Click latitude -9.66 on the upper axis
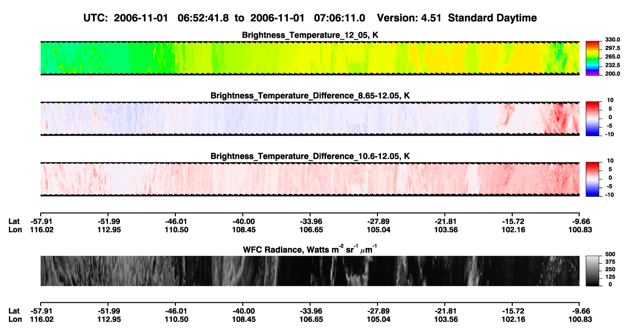The image size is (644, 330). [581, 222]
